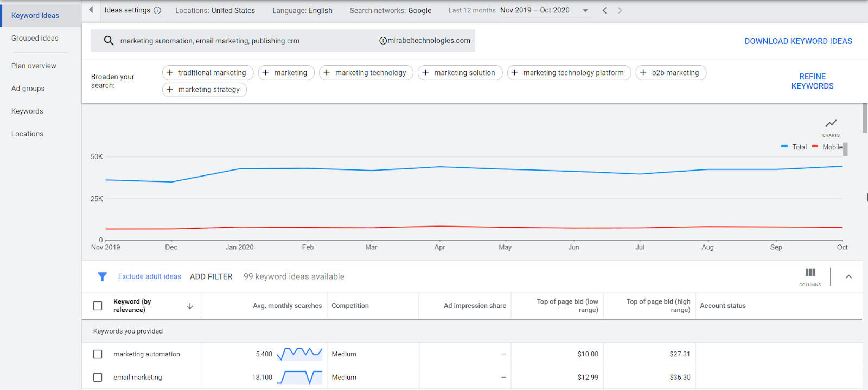Collapse the side panel with left triangle
Viewport: 868px width, 390px height.
(x=91, y=10)
